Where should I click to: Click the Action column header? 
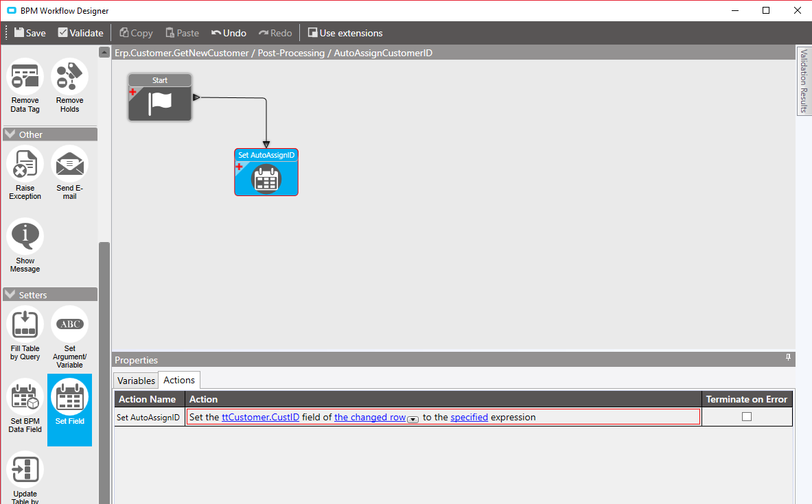tap(443, 399)
